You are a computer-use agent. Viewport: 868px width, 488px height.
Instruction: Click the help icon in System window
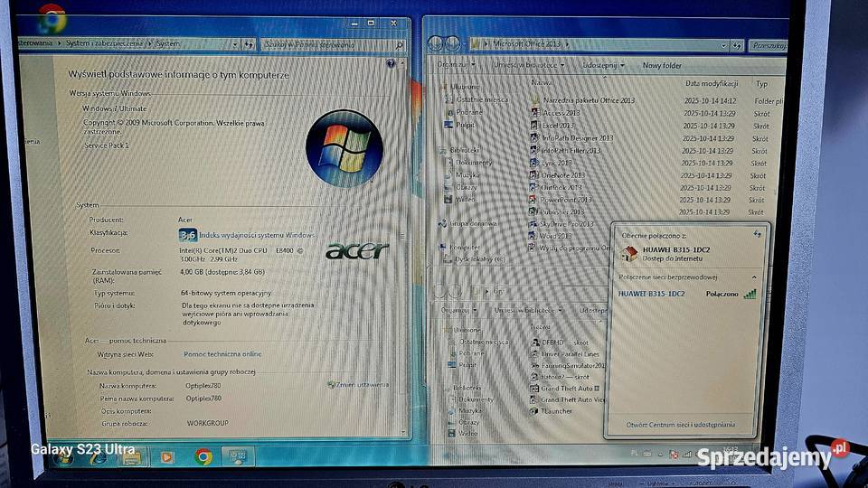click(391, 63)
